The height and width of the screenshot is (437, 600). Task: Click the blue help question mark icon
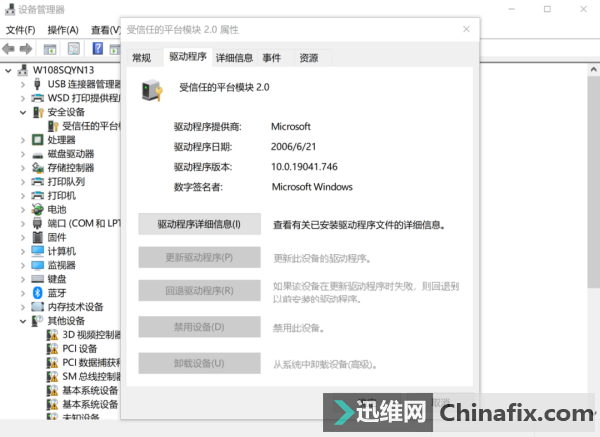pos(98,48)
